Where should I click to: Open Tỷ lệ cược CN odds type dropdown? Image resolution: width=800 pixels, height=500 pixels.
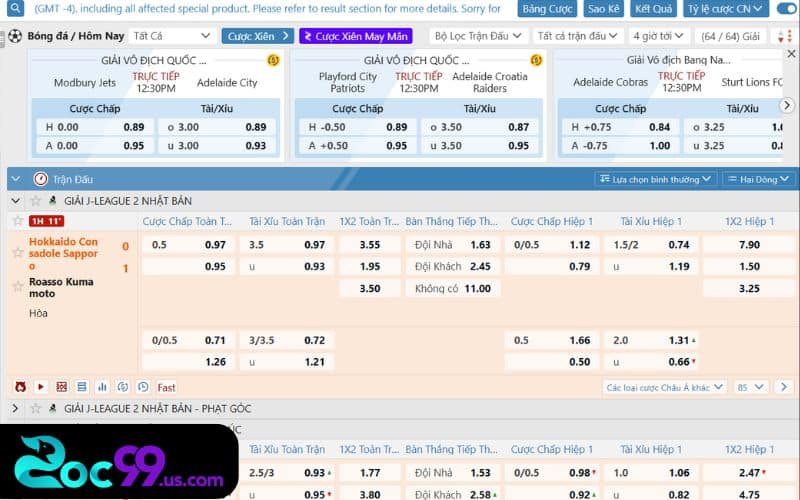[x=726, y=9]
